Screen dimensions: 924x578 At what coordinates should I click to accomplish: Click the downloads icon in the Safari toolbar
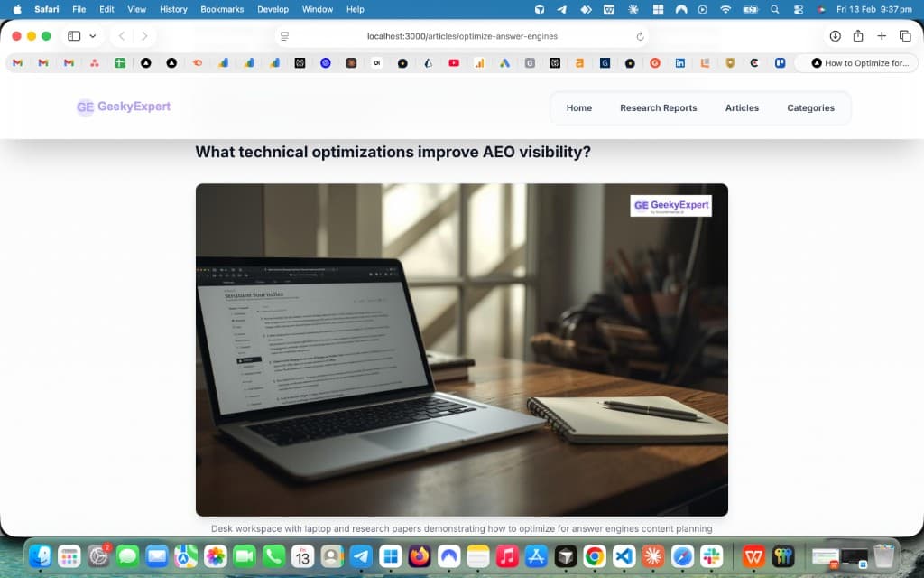coord(834,36)
